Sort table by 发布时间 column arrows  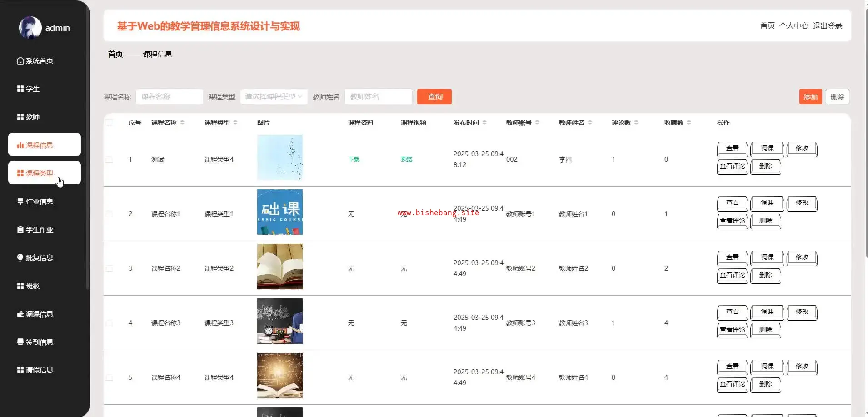484,123
